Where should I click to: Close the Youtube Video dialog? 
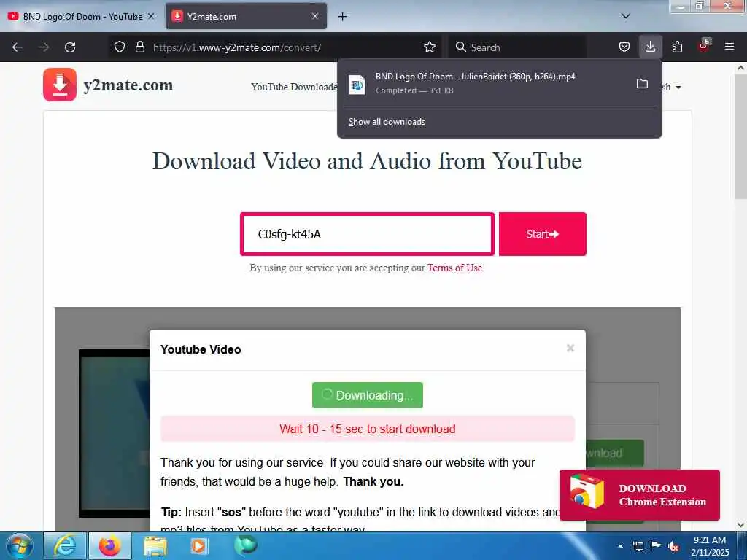(570, 348)
